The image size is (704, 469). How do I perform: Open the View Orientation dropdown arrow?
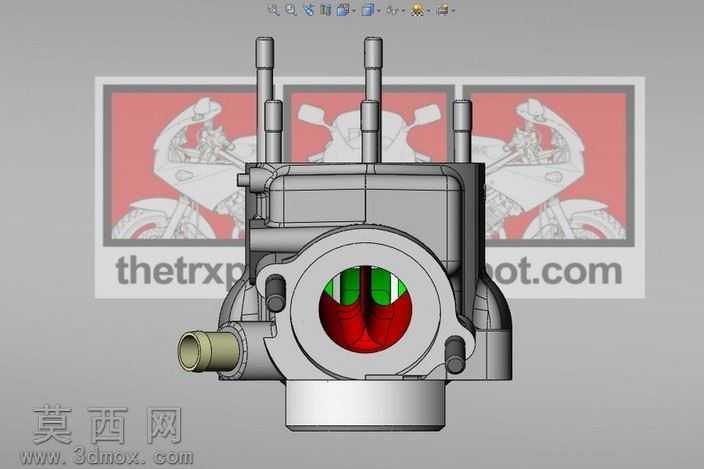(354, 10)
